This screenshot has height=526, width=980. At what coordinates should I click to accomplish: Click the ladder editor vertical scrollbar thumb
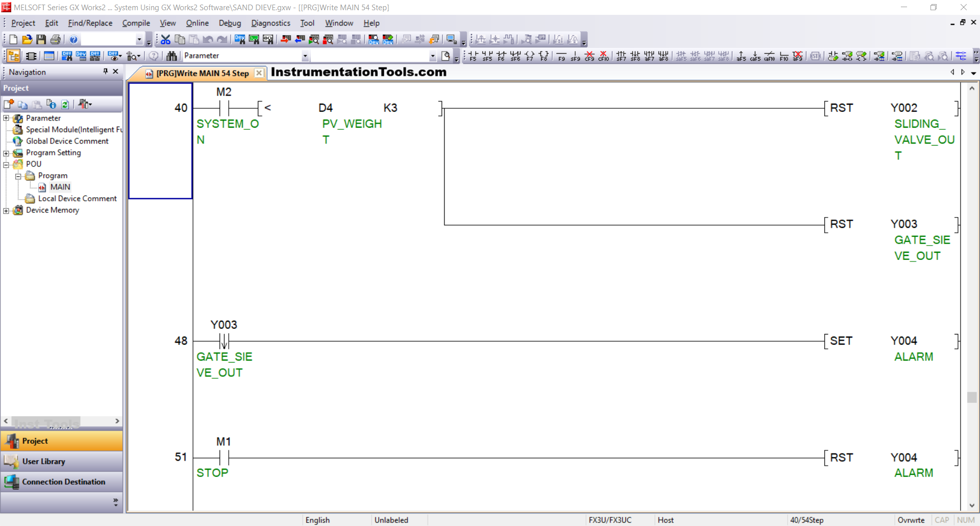[x=971, y=397]
